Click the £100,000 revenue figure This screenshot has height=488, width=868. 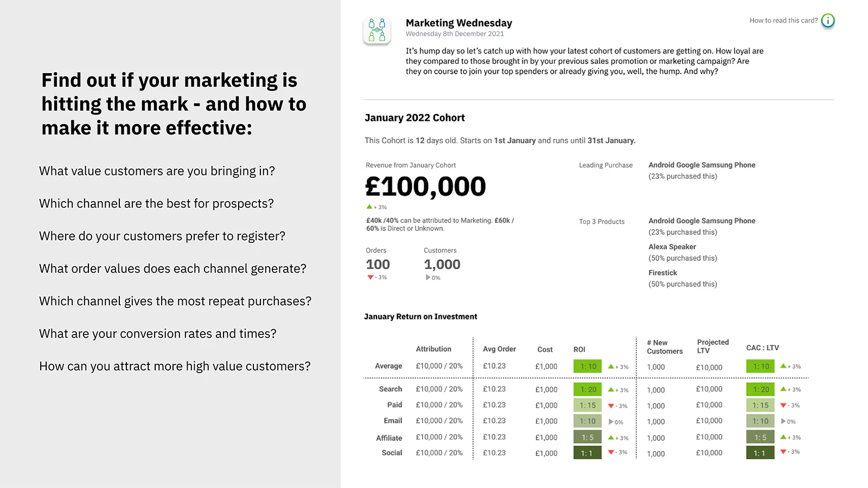[x=426, y=187]
